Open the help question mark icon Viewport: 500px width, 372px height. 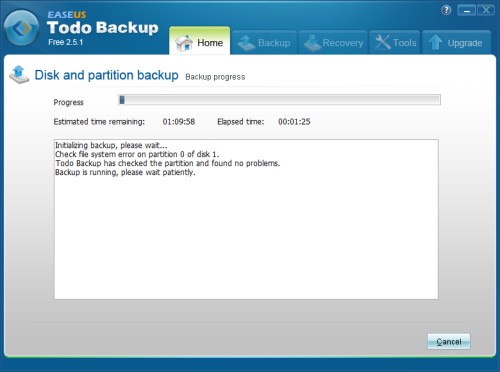tap(446, 10)
